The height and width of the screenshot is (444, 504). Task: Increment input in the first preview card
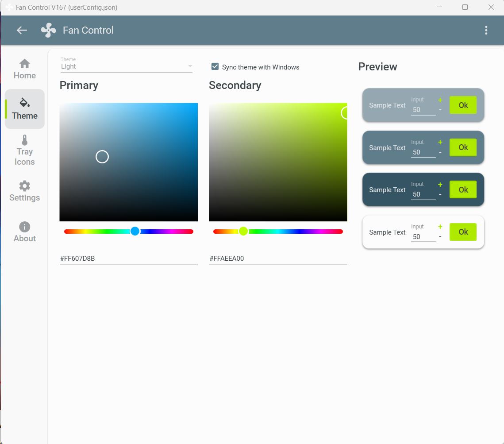coord(440,100)
